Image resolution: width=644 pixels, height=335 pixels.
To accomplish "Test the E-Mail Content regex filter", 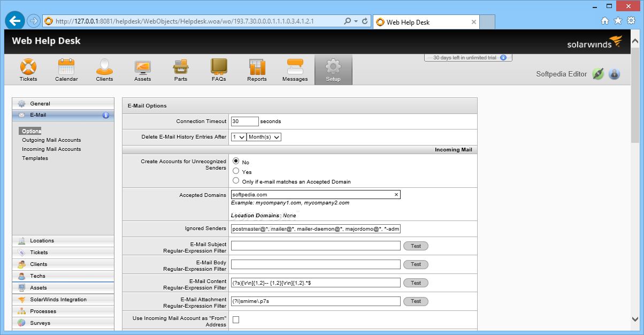I will point(416,283).
